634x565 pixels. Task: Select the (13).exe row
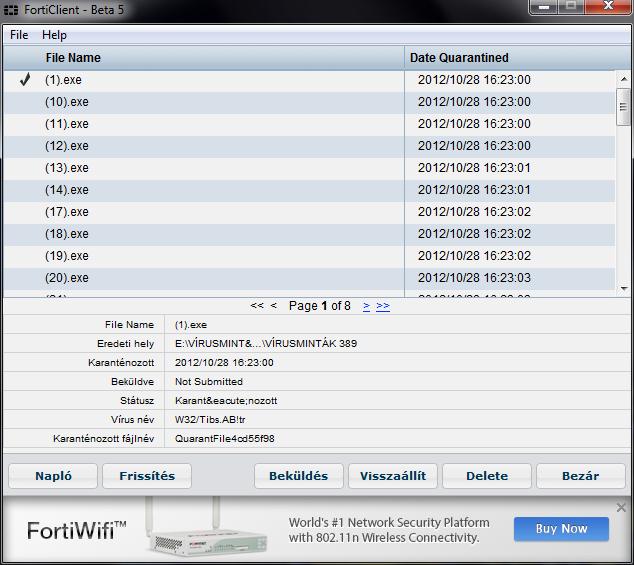[x=309, y=168]
